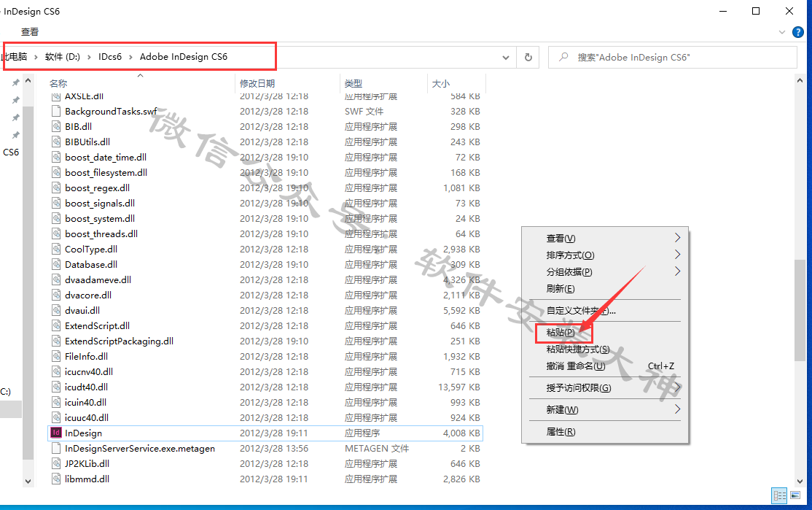Open the 查看 ribbon tab

[x=29, y=32]
